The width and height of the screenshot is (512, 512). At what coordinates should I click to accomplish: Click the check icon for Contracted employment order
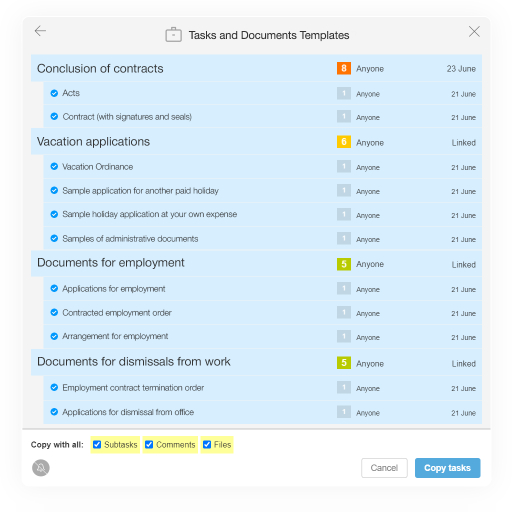(54, 312)
